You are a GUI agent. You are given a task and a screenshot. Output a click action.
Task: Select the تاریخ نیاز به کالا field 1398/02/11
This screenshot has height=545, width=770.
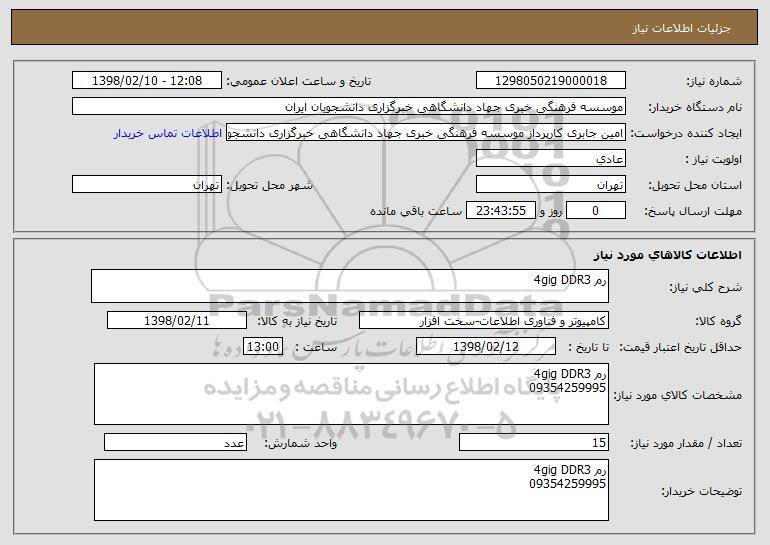click(x=177, y=321)
